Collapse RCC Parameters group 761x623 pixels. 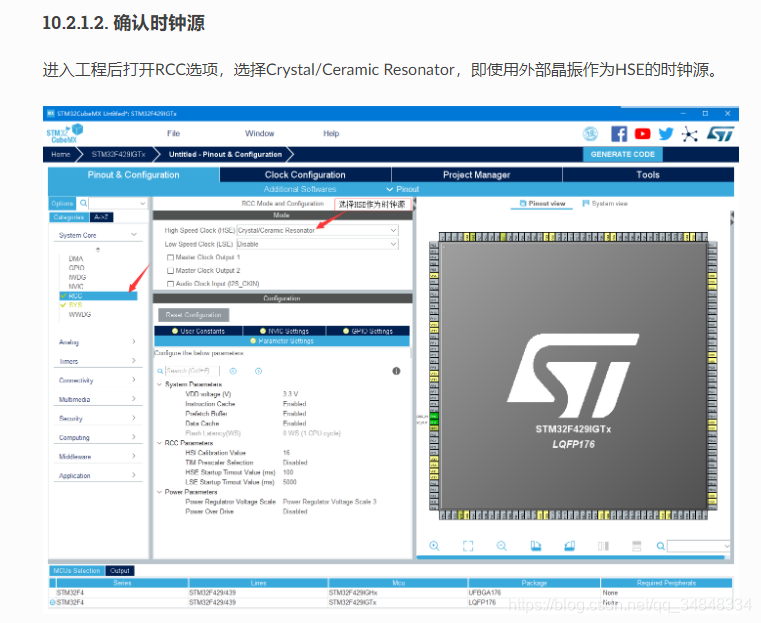pos(159,443)
